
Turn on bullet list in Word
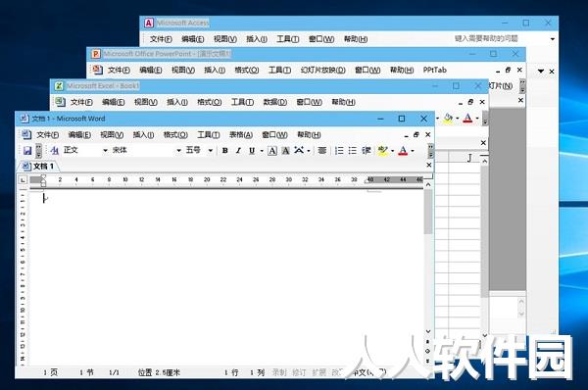pos(352,150)
